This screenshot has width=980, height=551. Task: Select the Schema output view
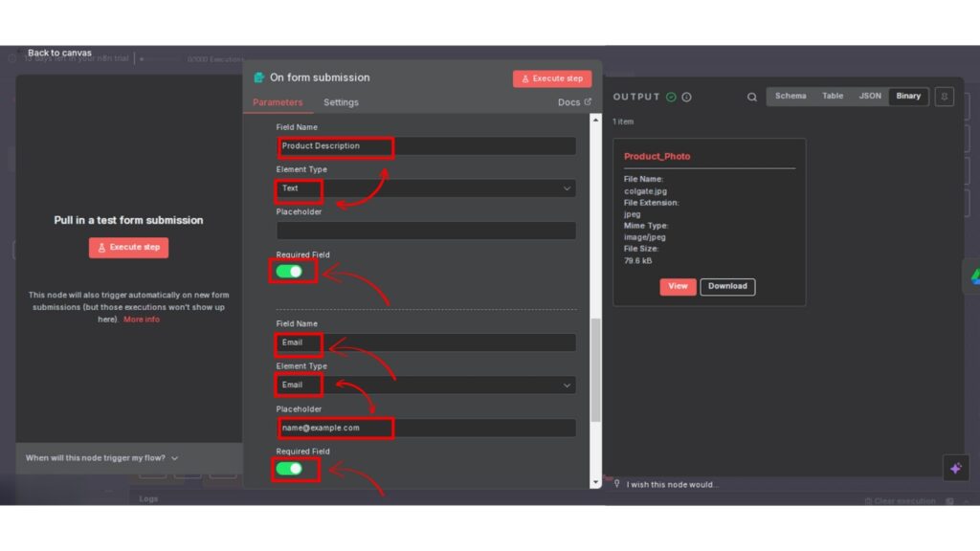coord(791,97)
